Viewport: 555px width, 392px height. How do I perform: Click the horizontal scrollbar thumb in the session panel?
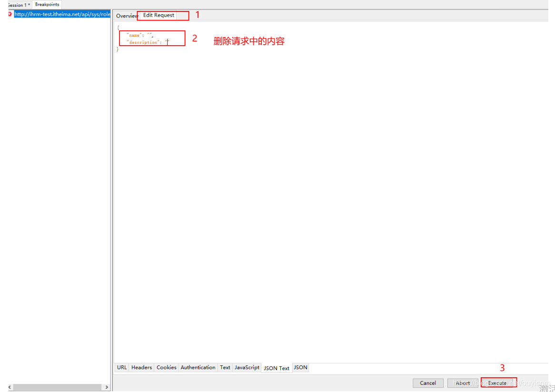tap(57, 387)
